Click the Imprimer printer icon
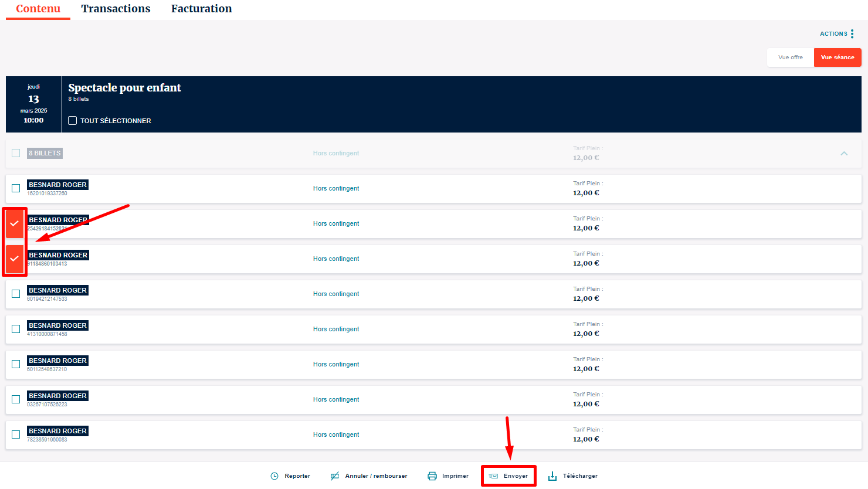 (x=432, y=476)
